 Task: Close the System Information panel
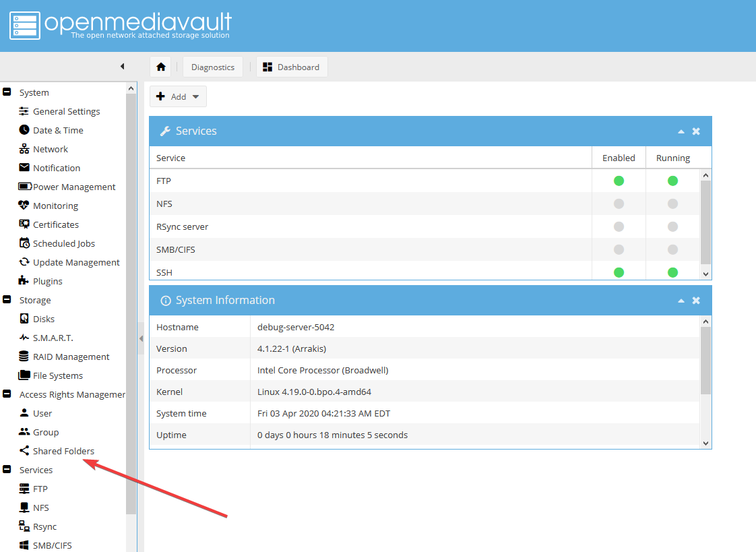[696, 301]
